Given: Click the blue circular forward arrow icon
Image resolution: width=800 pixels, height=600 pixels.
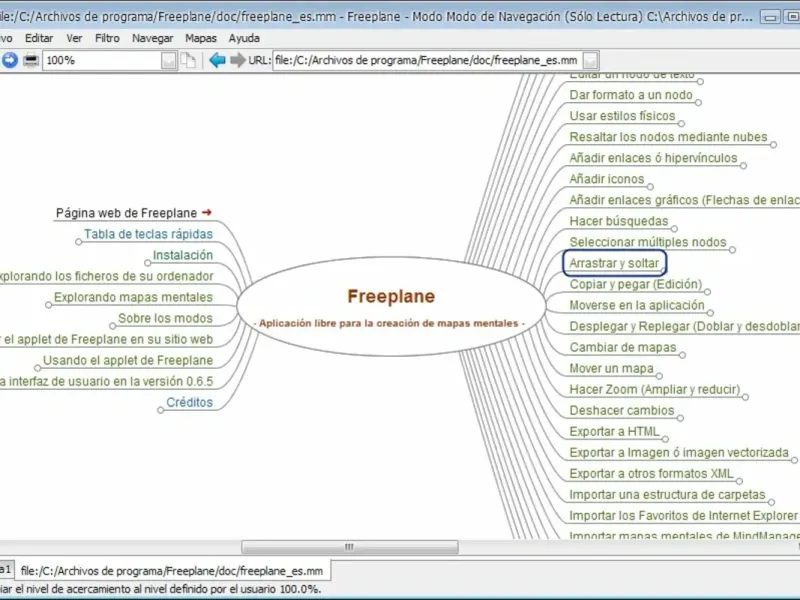Looking at the screenshot, I should point(10,60).
